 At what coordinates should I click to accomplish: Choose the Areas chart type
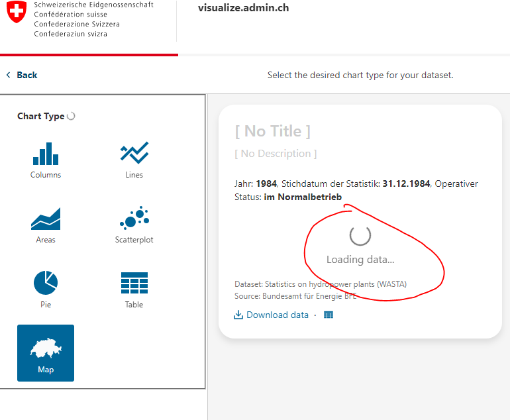(46, 225)
